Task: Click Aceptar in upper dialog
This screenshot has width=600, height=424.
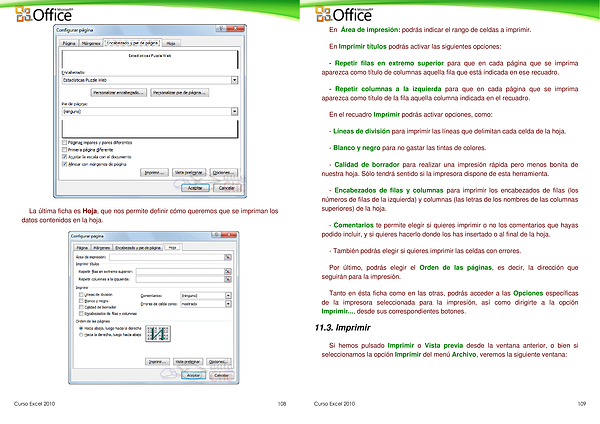Action: 195,188
